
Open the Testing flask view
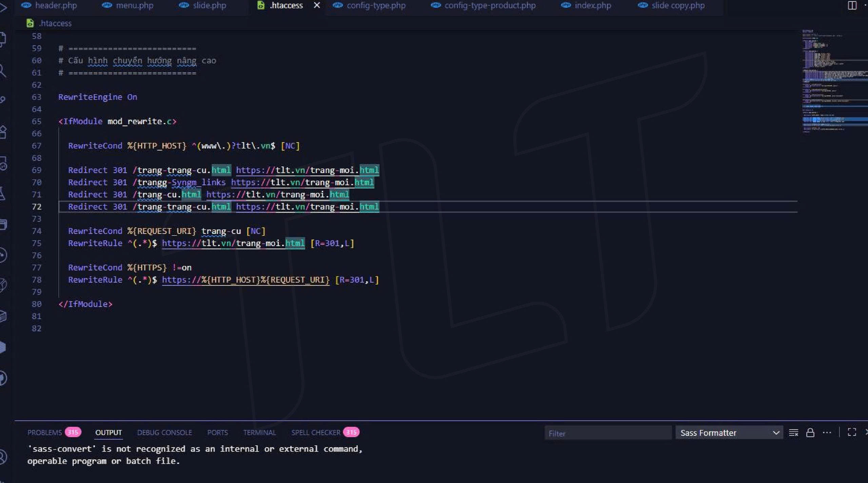point(3,194)
